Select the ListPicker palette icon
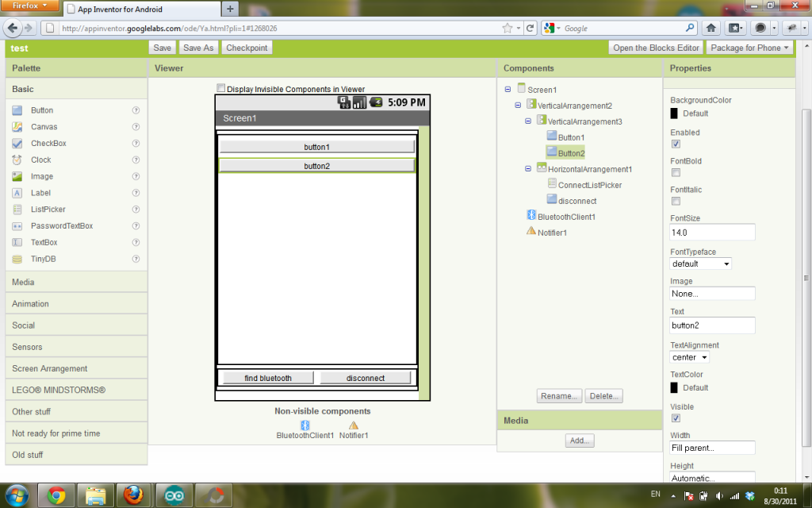This screenshot has height=508, width=812. (17, 210)
